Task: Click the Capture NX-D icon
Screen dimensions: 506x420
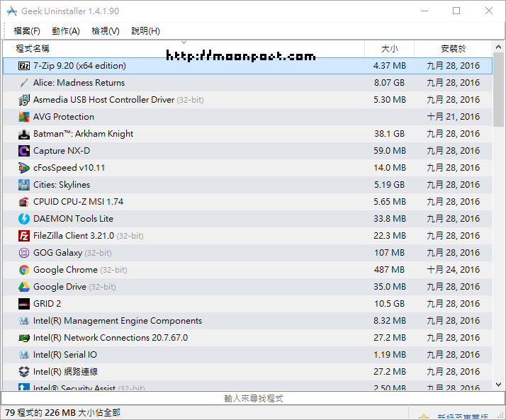Action: point(24,151)
